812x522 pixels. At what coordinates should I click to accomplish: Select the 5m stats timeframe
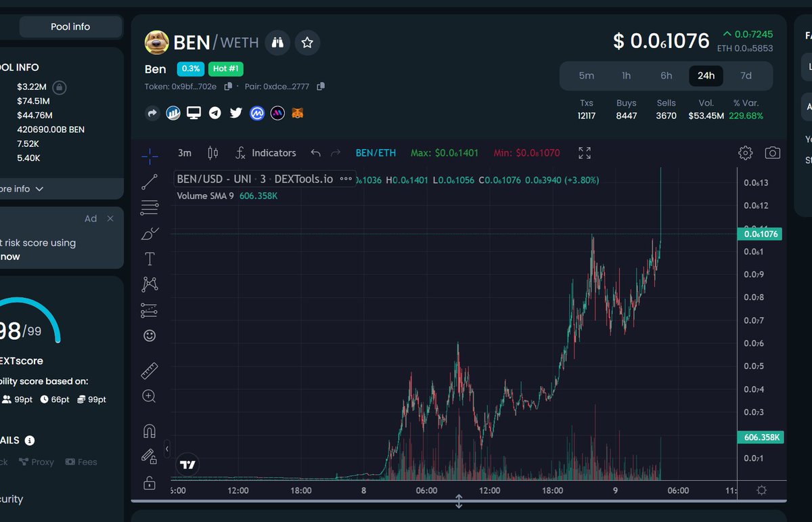(587, 76)
